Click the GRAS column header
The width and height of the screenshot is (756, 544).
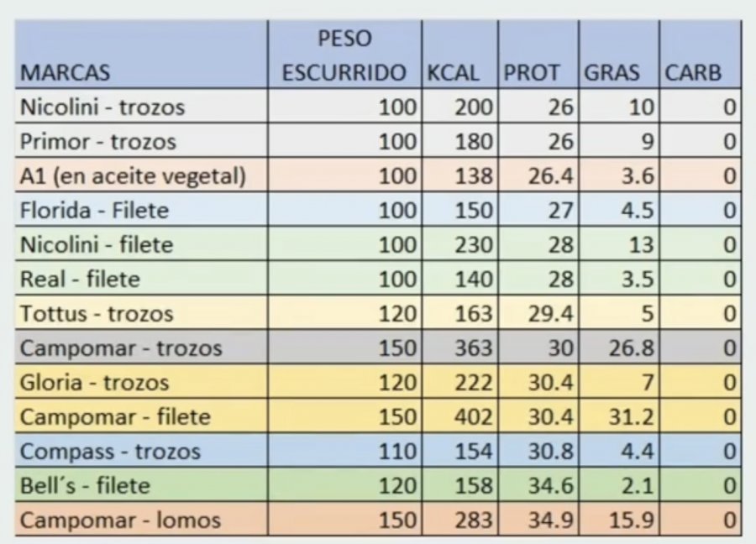coord(612,72)
